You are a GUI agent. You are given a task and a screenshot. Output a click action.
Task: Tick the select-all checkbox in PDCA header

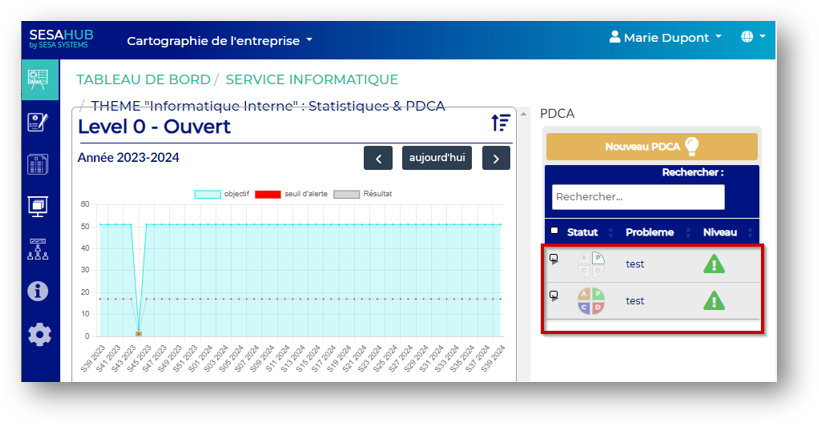[555, 231]
